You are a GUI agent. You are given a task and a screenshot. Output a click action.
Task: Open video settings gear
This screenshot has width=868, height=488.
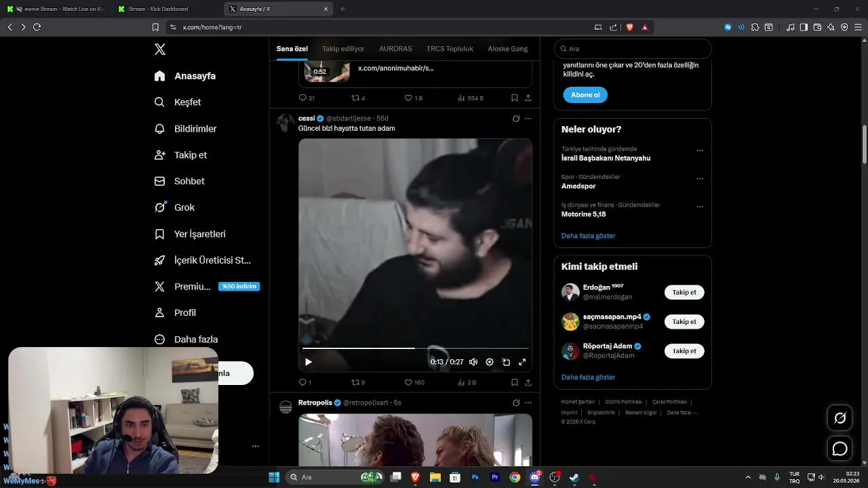[x=490, y=362]
